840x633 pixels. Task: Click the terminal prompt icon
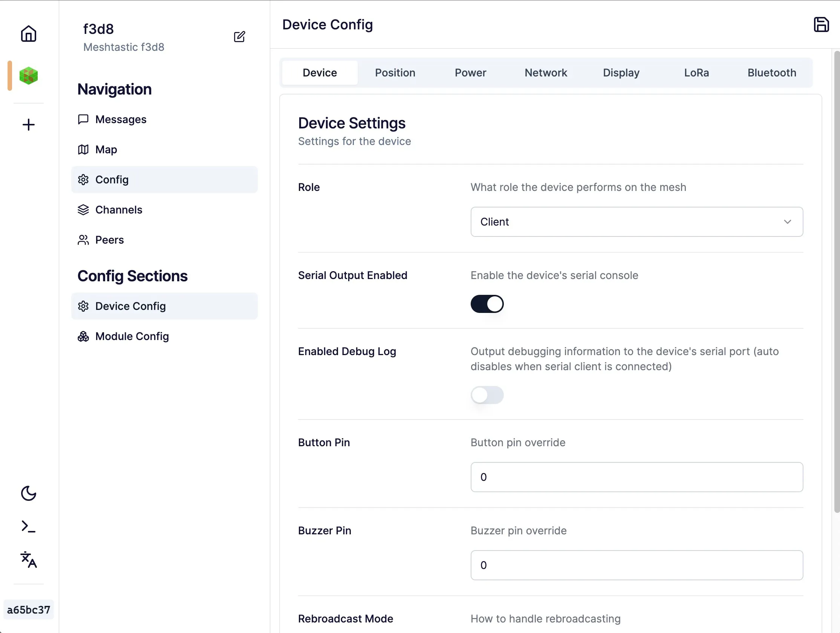point(29,526)
